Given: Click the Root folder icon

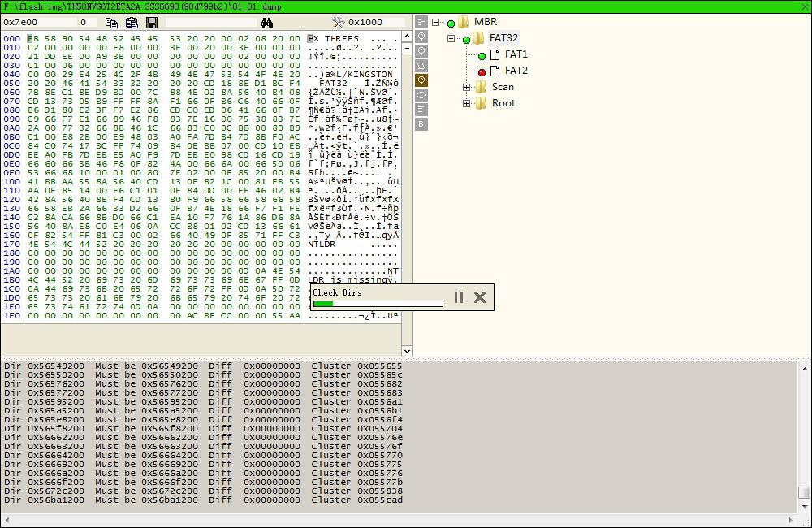Looking at the screenshot, I should pyautogui.click(x=481, y=103).
